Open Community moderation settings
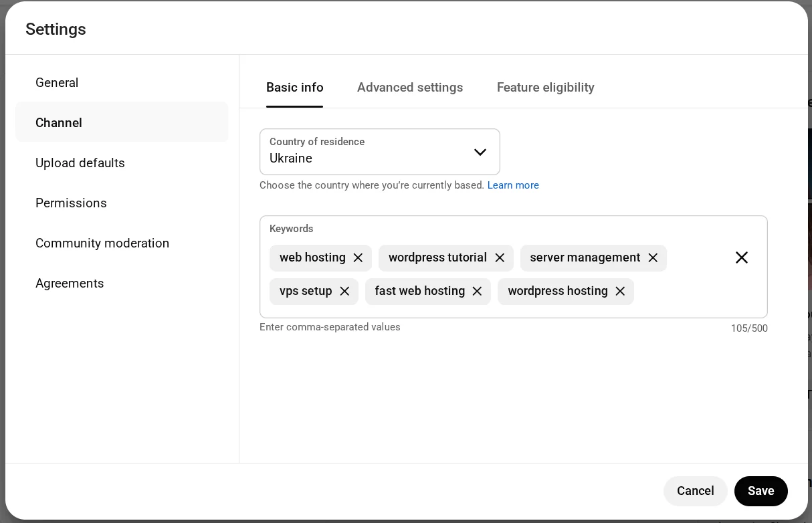The image size is (812, 523). point(102,243)
